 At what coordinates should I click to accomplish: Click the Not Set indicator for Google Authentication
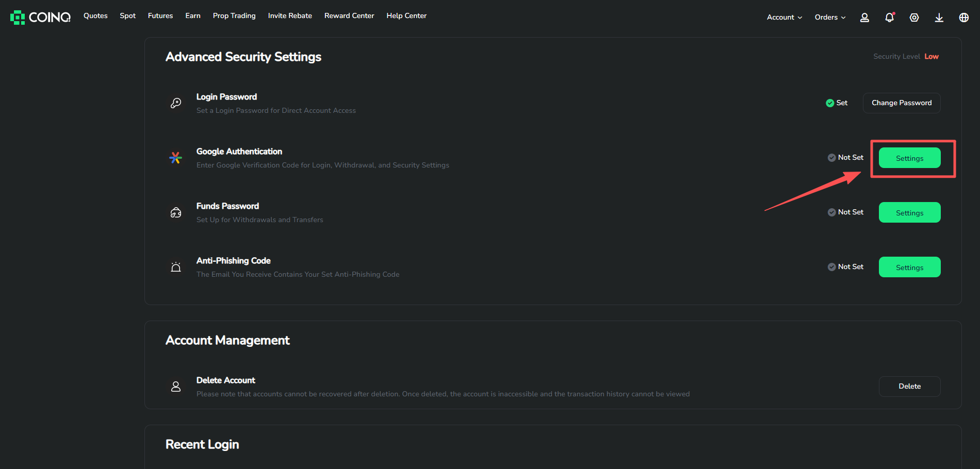(845, 157)
